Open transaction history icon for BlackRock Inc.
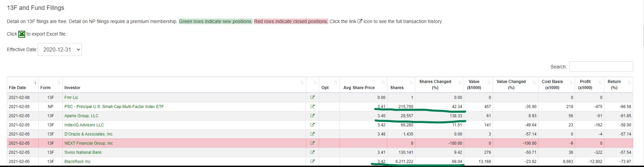The width and height of the screenshot is (644, 167). point(312,162)
